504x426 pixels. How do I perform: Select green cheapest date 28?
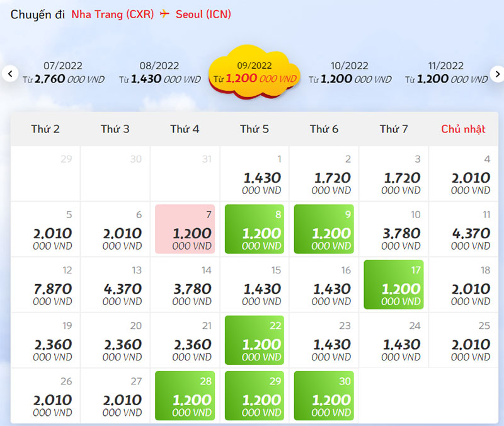click(x=185, y=396)
